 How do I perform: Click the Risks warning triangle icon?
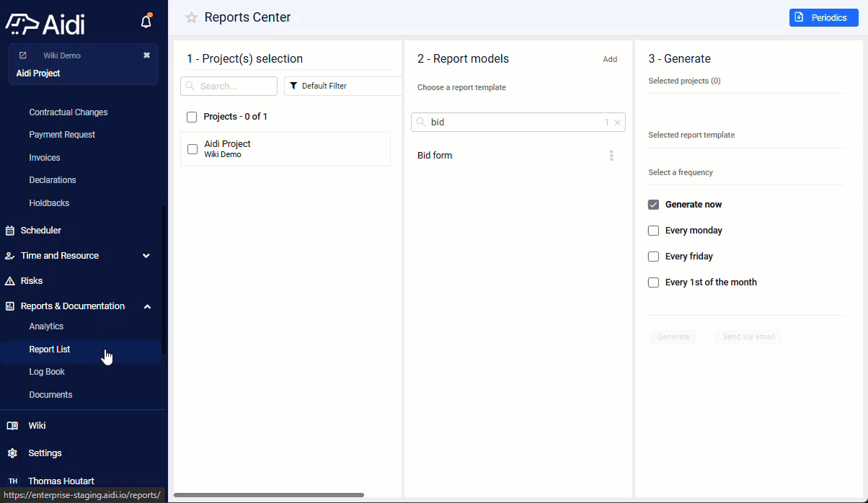click(x=10, y=281)
